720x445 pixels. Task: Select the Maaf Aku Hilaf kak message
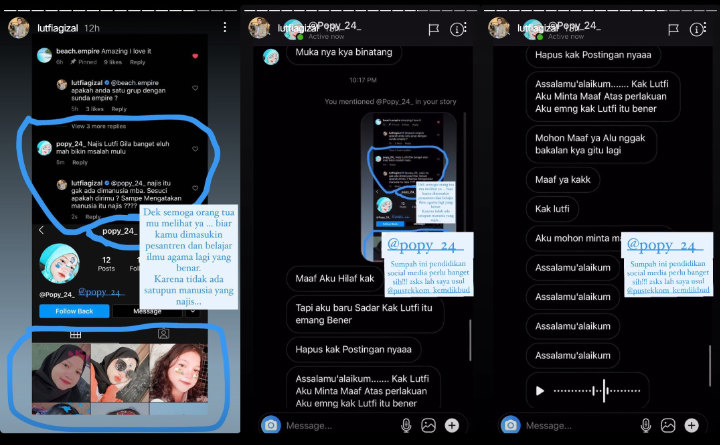pyautogui.click(x=335, y=278)
